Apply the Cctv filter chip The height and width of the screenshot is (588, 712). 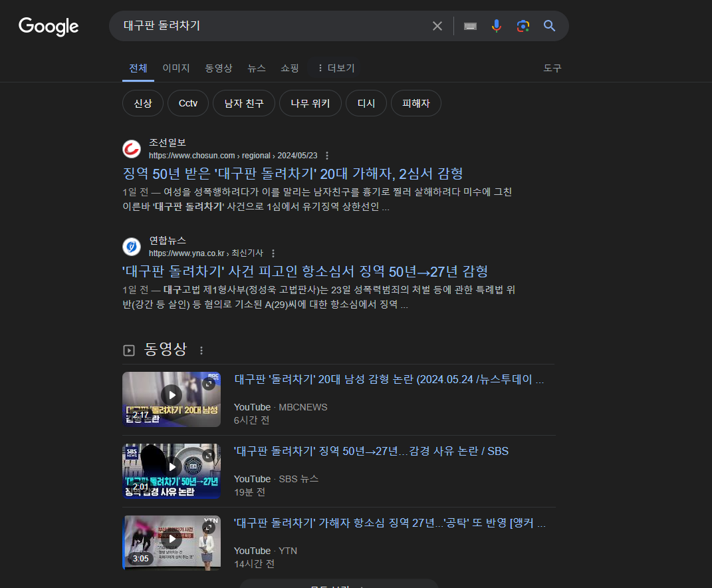click(188, 103)
